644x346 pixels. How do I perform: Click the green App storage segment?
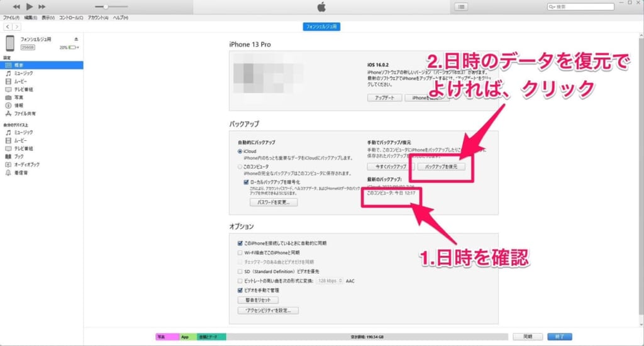pos(188,337)
